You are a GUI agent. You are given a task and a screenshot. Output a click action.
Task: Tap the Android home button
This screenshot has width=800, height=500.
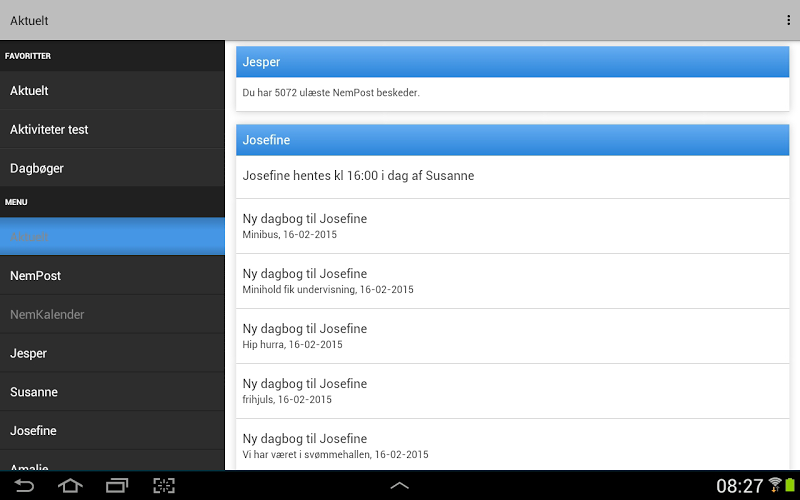click(70, 486)
